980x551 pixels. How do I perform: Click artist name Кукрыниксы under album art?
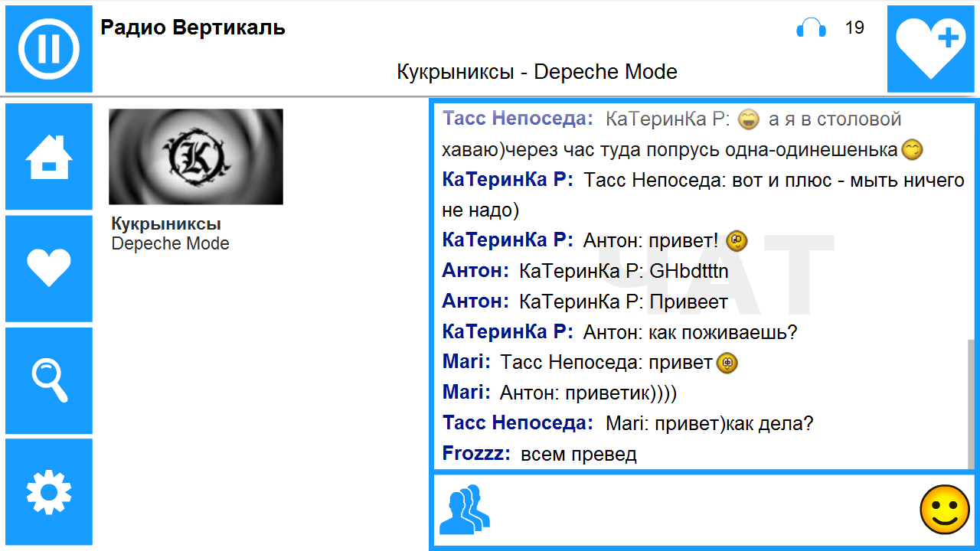[166, 224]
